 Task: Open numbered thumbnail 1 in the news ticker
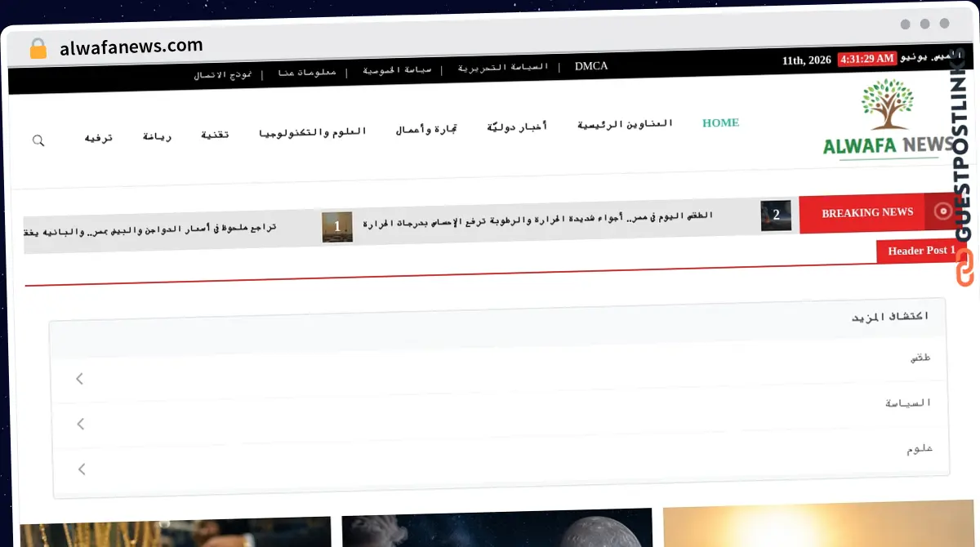click(x=337, y=227)
